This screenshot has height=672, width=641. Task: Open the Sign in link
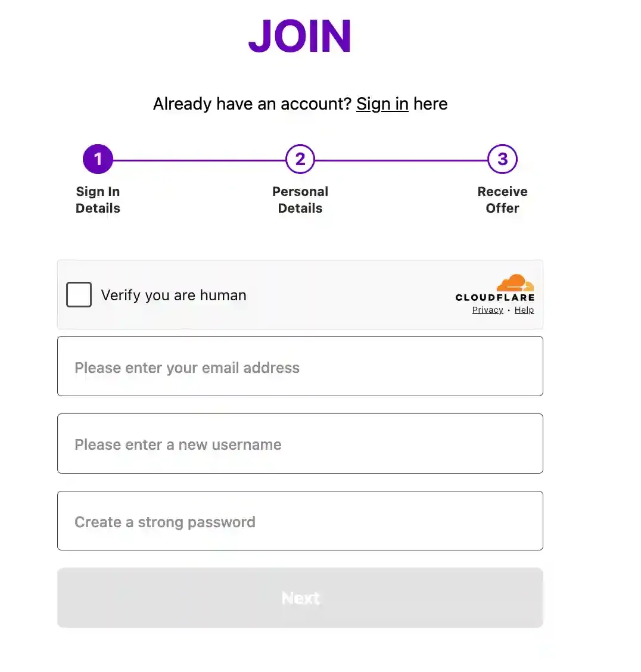(x=382, y=104)
